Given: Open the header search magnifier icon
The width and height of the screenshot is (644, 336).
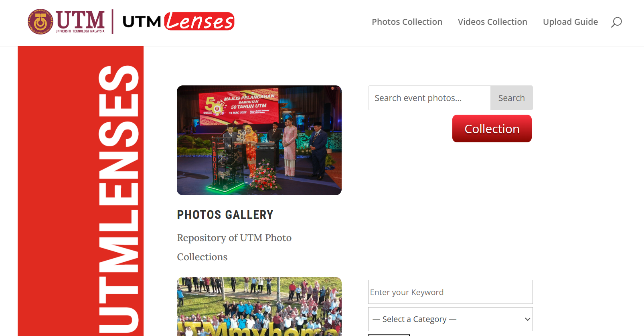Looking at the screenshot, I should (x=616, y=22).
